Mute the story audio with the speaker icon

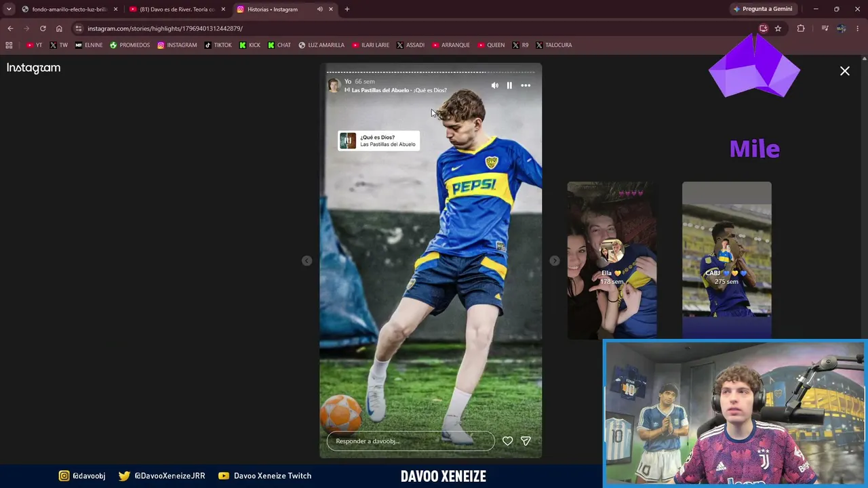[494, 85]
